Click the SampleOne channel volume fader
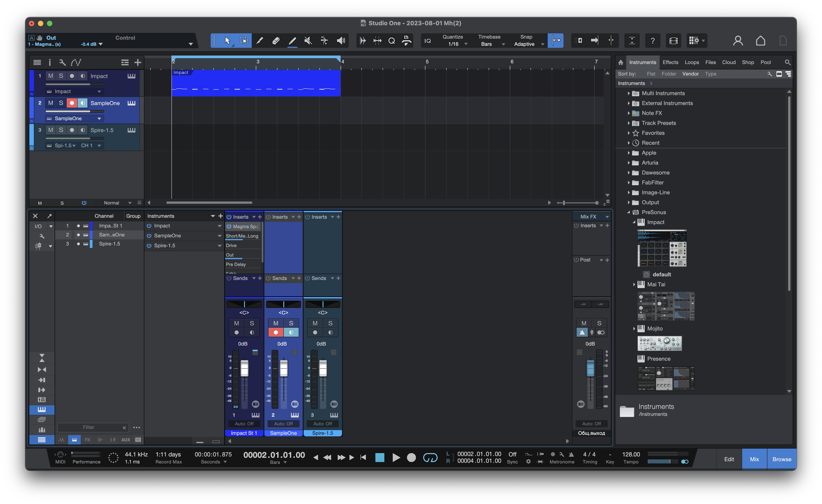This screenshot has width=822, height=504. tap(284, 368)
